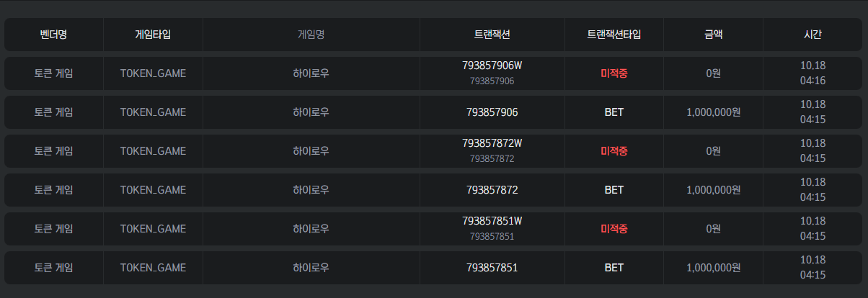The image size is (868, 298).
Task: Select 1,000,000원 amount in the 793857851 row
Action: (713, 268)
